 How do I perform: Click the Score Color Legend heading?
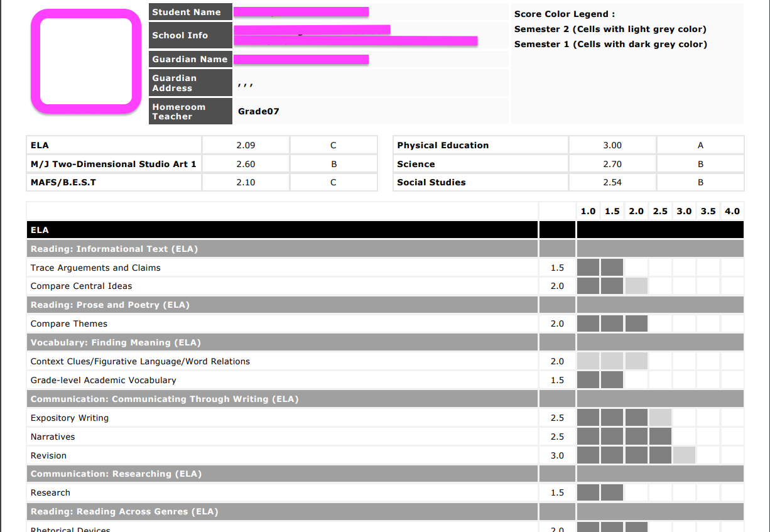[x=565, y=14]
